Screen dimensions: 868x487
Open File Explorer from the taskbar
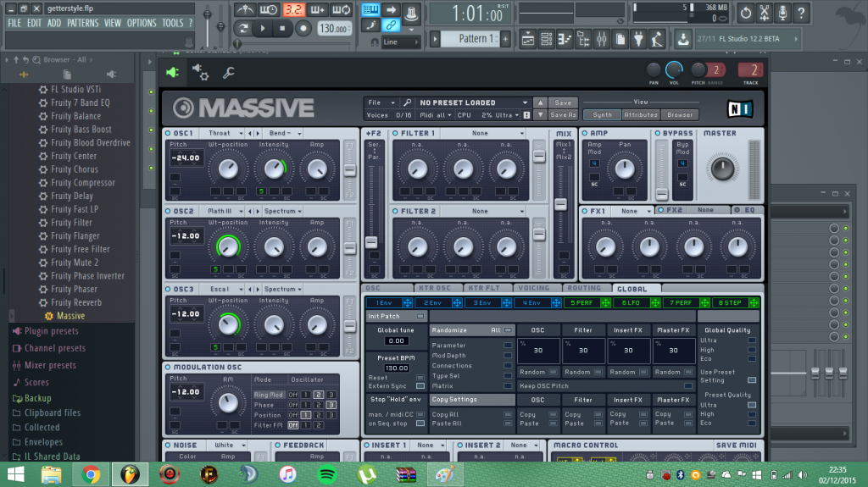(x=52, y=475)
